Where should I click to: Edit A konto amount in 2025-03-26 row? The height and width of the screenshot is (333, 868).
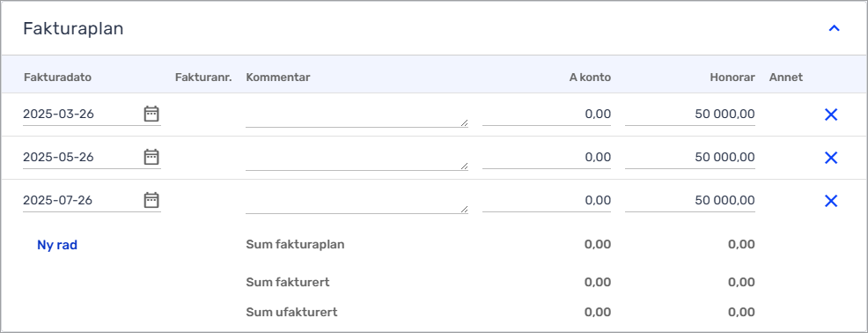coord(547,115)
